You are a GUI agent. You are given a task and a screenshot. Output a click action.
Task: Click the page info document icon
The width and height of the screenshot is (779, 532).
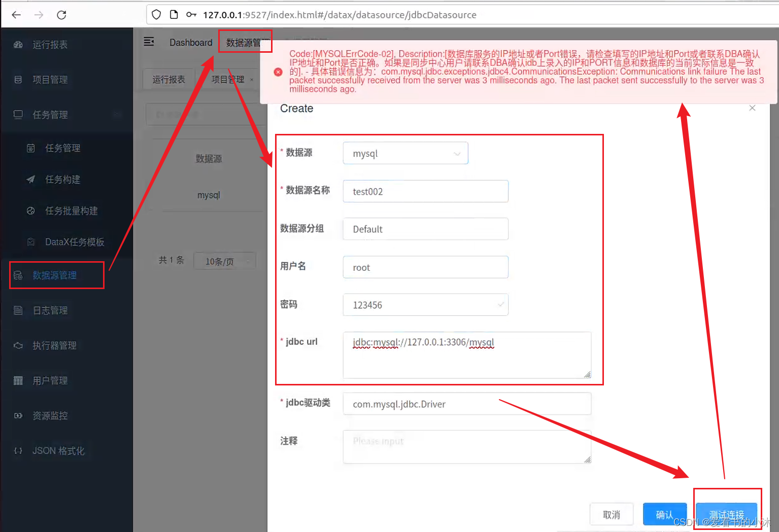click(174, 15)
